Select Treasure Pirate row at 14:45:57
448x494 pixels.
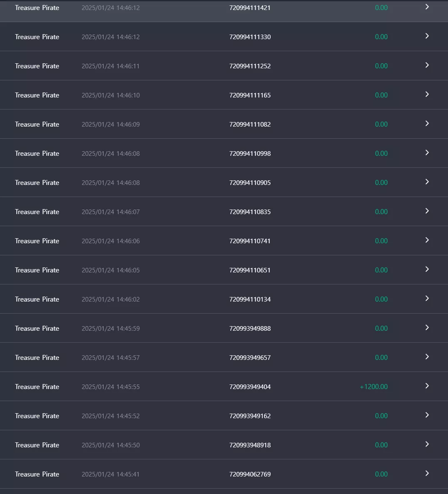coord(224,357)
